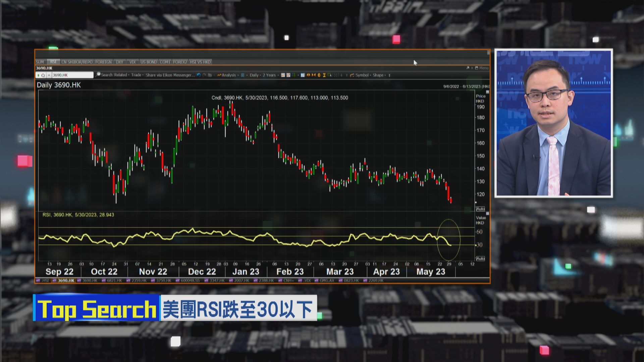Click the blue undo arrow icon
The height and width of the screenshot is (362, 644).
[199, 75]
